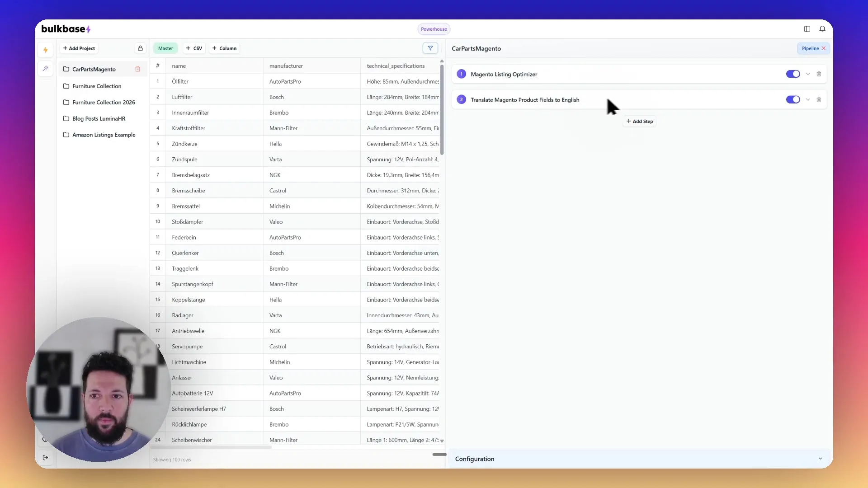Click the table vertical scrollbar thumb
868x488 pixels.
(x=442, y=110)
